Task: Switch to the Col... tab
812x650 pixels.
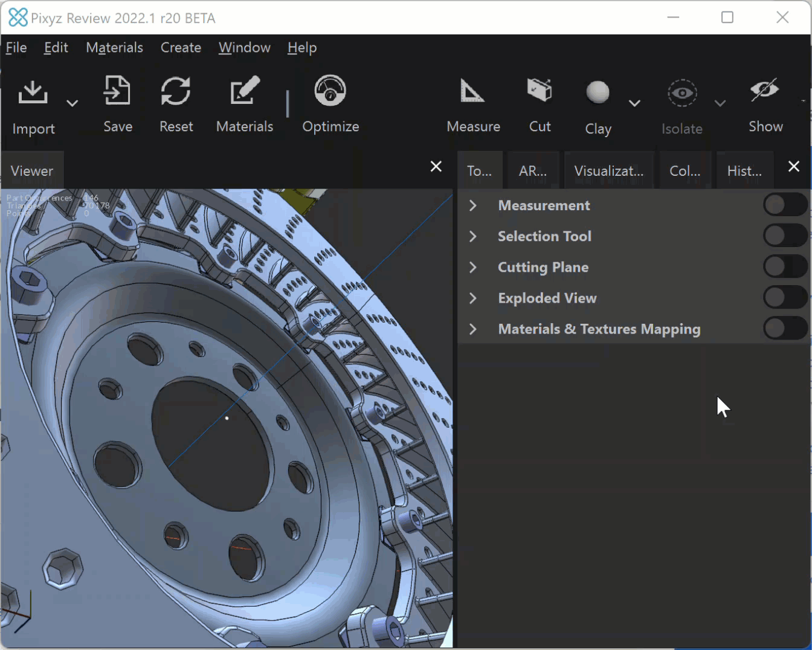Action: 685,170
